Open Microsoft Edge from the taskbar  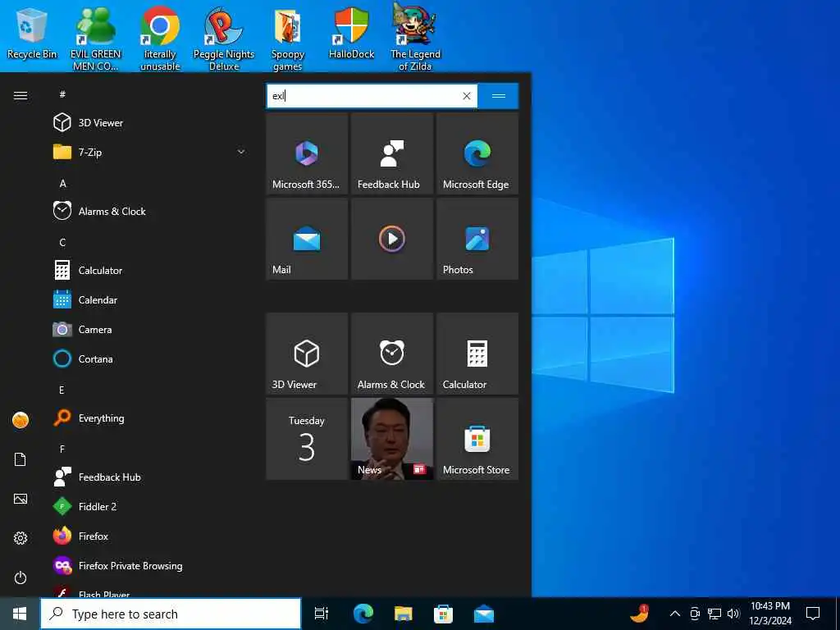coord(363,614)
